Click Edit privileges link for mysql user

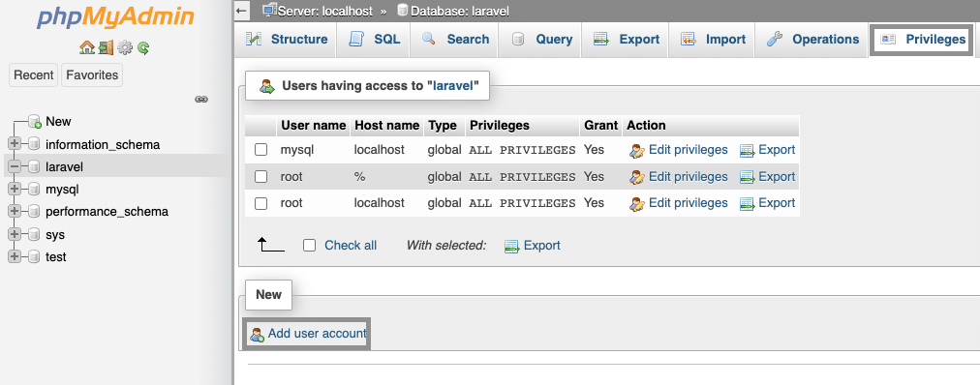689,150
